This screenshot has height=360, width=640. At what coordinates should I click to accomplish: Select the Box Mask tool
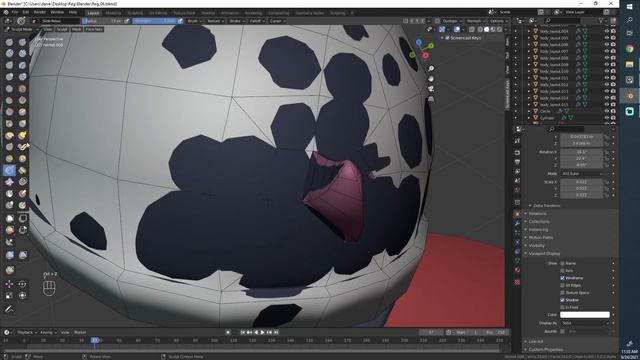point(9,218)
